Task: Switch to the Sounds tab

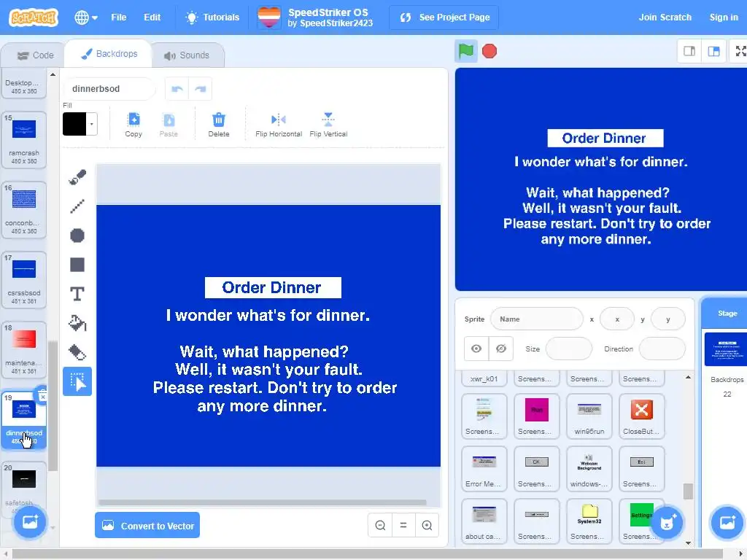Action: pos(187,55)
